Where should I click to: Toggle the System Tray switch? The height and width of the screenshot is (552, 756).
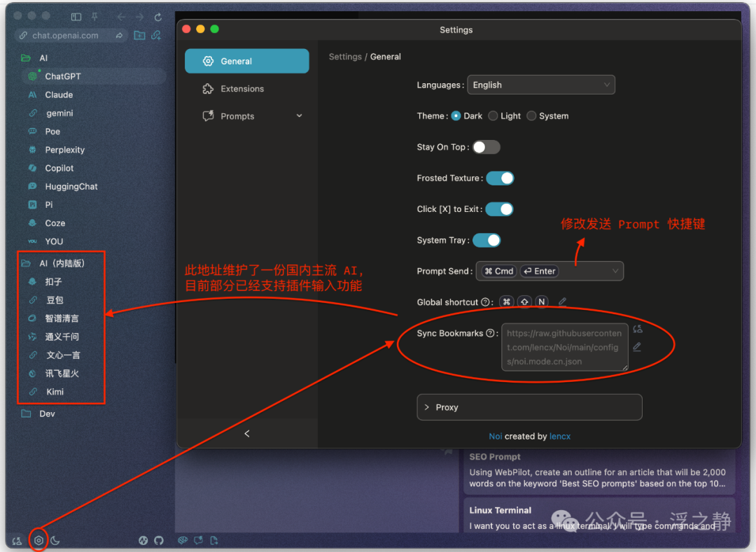[x=486, y=241]
